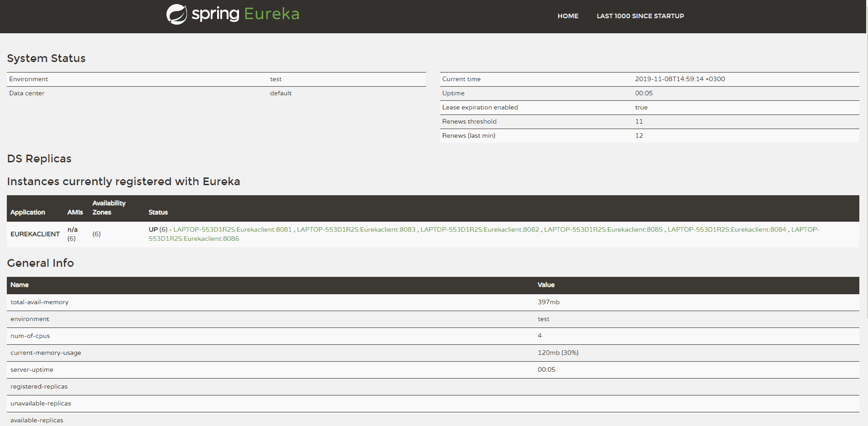Click the num-of-cpus row name
This screenshot has width=868, height=426.
(30, 336)
